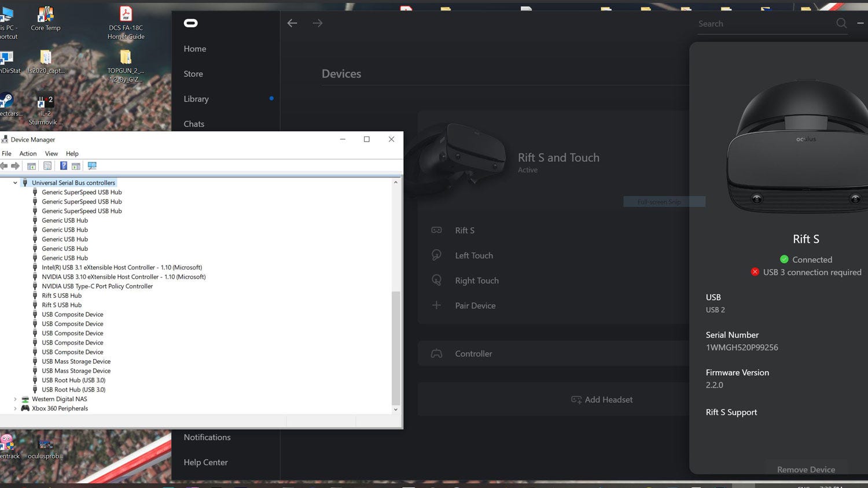Select oculusprob desktop image icon
868x488 pixels.
45,448
